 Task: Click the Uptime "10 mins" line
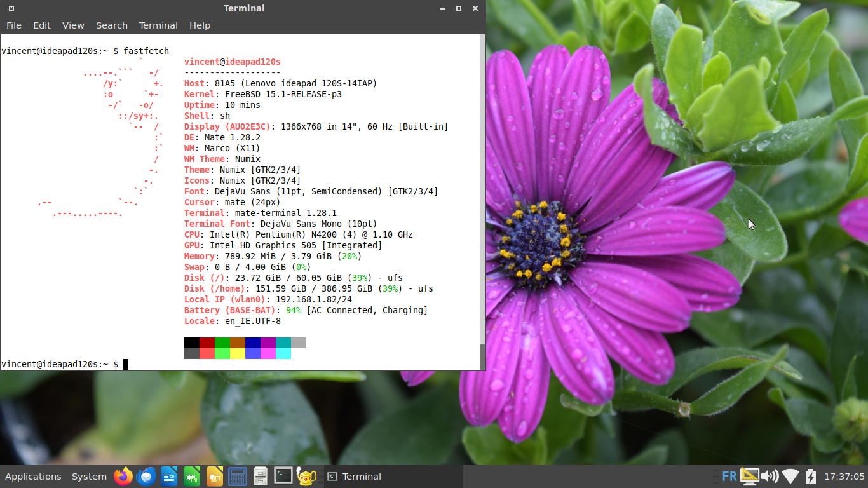[x=222, y=105]
